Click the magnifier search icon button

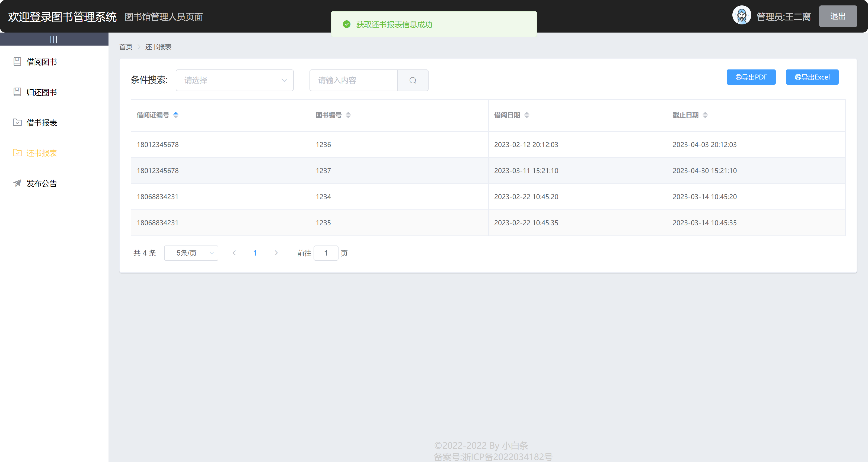[412, 80]
